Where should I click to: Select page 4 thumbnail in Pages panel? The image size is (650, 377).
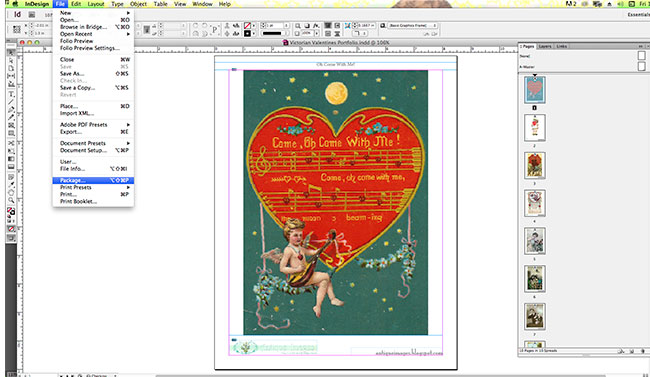tap(535, 203)
